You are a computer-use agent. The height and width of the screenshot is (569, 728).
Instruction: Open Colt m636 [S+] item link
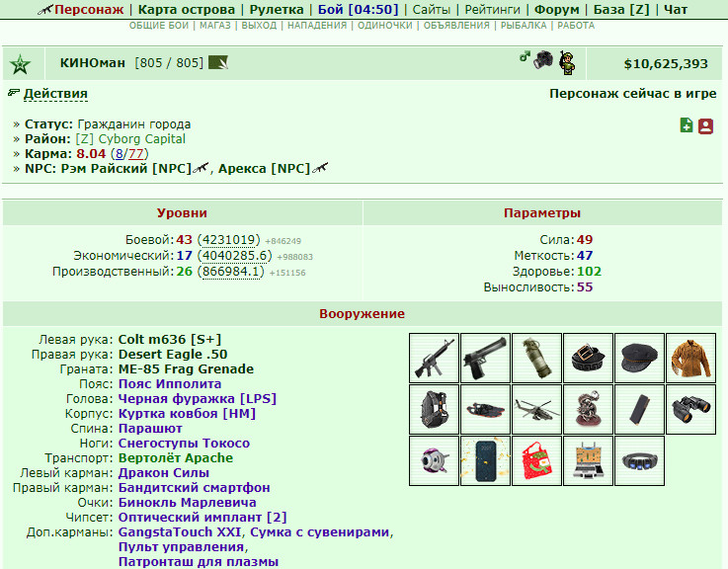170,340
